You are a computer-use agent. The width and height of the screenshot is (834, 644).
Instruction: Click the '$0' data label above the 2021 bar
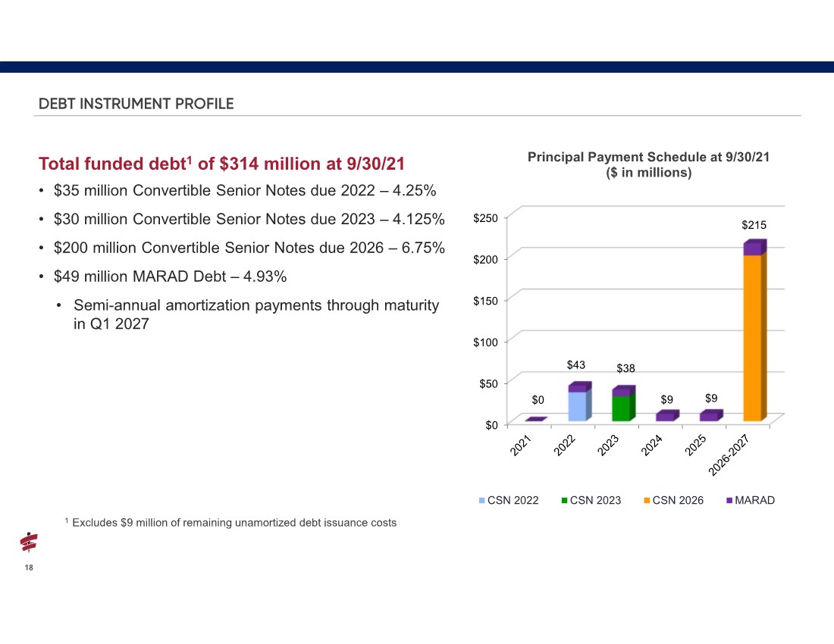[538, 400]
